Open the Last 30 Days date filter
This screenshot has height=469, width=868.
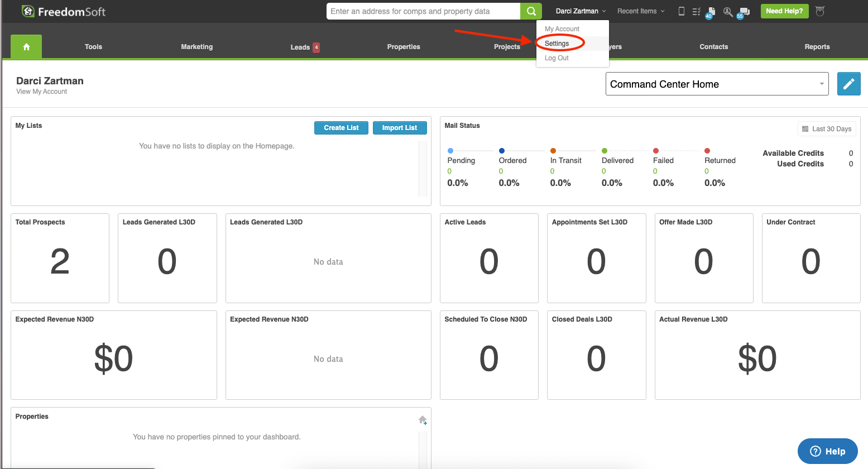tap(827, 129)
